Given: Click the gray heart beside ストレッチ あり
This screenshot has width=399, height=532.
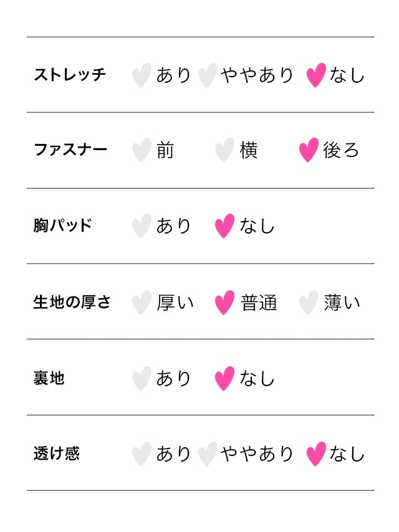Looking at the screenshot, I should coord(142,75).
